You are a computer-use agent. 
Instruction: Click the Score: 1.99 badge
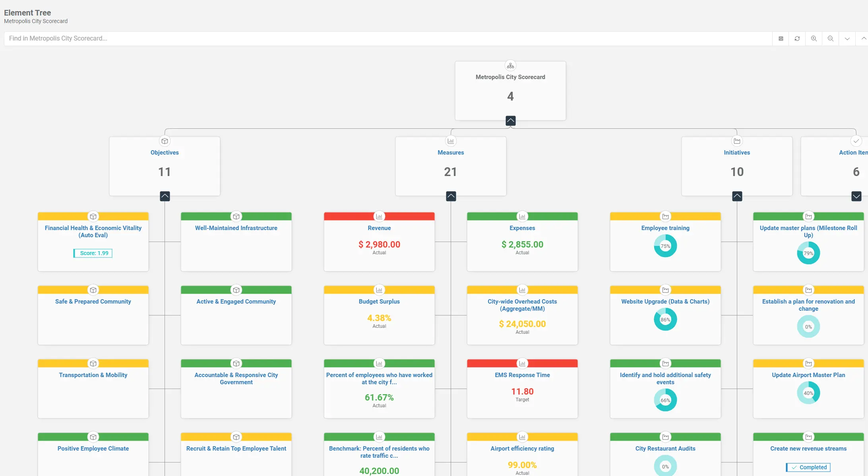[x=93, y=253]
